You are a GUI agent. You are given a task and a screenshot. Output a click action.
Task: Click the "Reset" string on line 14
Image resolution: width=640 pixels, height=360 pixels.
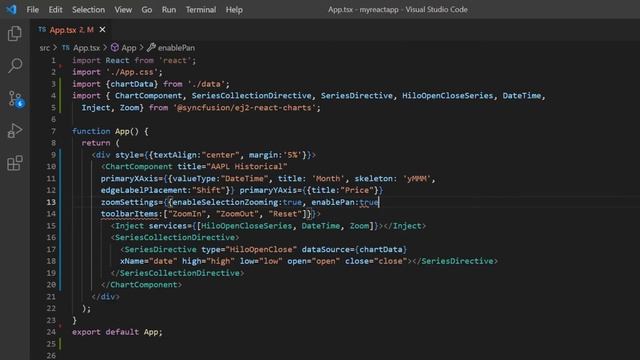click(x=285, y=214)
